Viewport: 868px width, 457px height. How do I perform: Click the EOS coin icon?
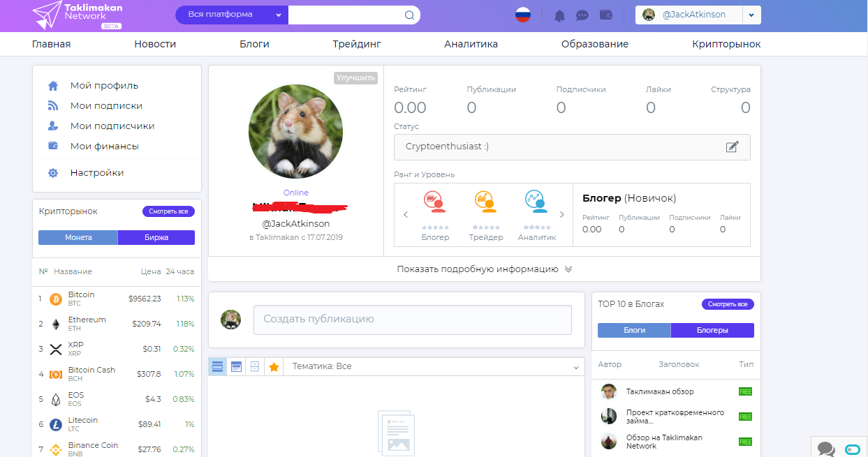[56, 400]
